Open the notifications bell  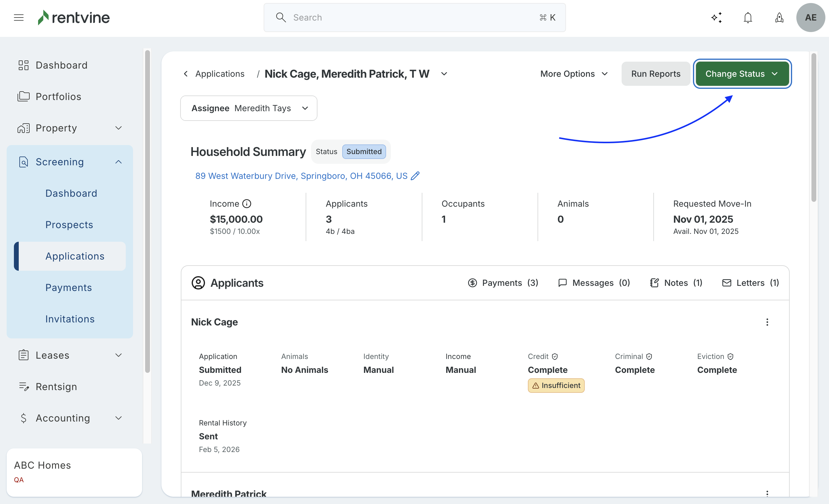pyautogui.click(x=748, y=18)
